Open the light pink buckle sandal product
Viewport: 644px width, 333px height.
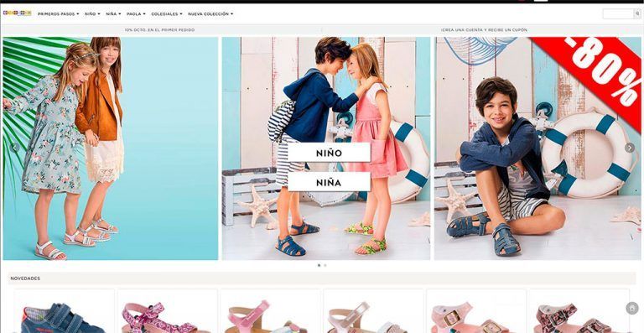(x=476, y=311)
